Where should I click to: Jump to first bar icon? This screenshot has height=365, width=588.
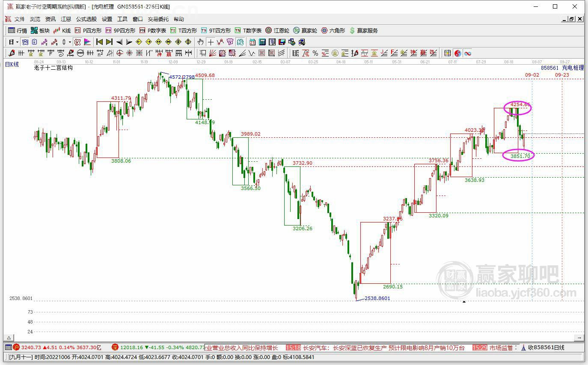click(x=99, y=42)
